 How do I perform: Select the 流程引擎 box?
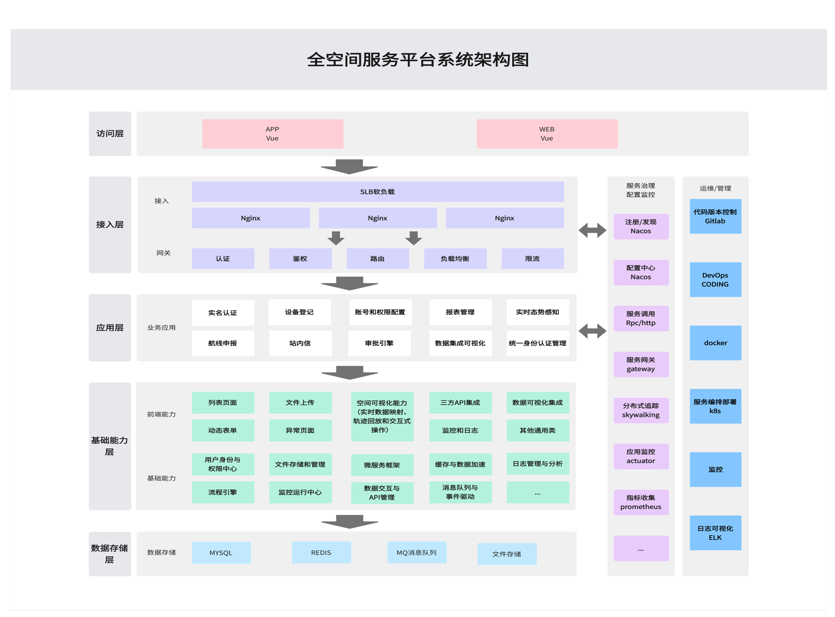point(223,492)
